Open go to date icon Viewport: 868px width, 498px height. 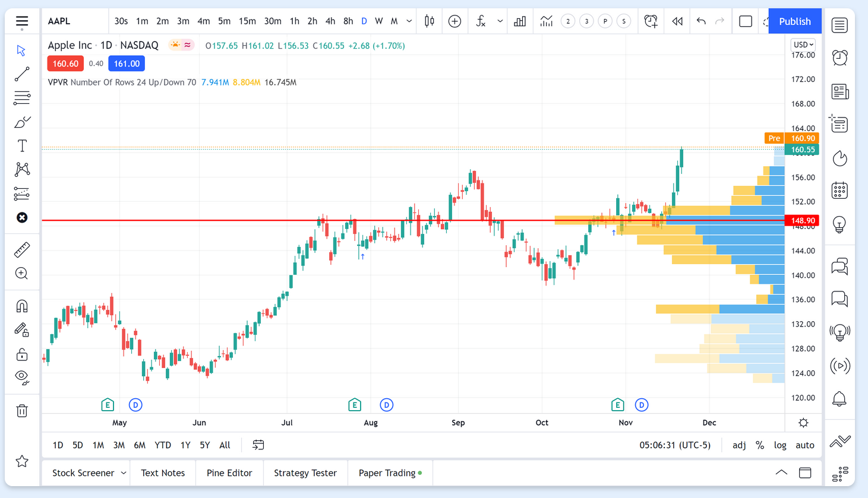pyautogui.click(x=258, y=445)
